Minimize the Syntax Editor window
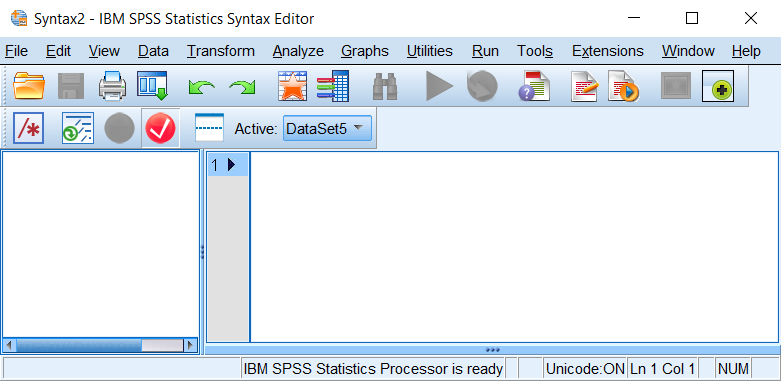 (634, 18)
